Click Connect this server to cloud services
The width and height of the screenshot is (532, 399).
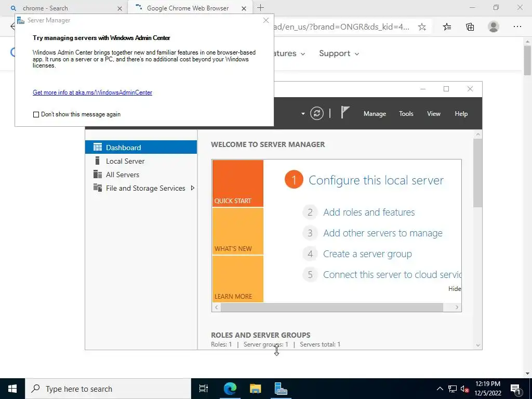[x=392, y=274]
